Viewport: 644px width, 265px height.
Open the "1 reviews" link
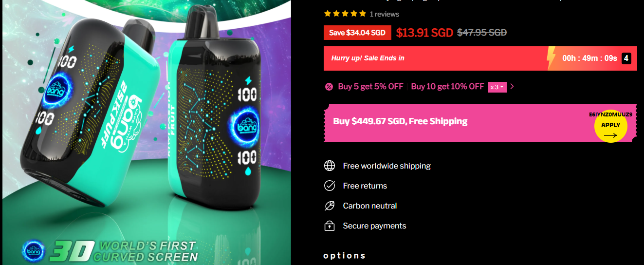(x=384, y=14)
